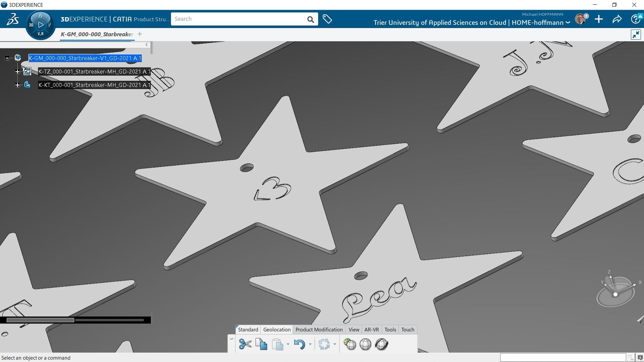Switch to the Standard action bar tab
Screen dimensions: 644x362
[x=248, y=330]
